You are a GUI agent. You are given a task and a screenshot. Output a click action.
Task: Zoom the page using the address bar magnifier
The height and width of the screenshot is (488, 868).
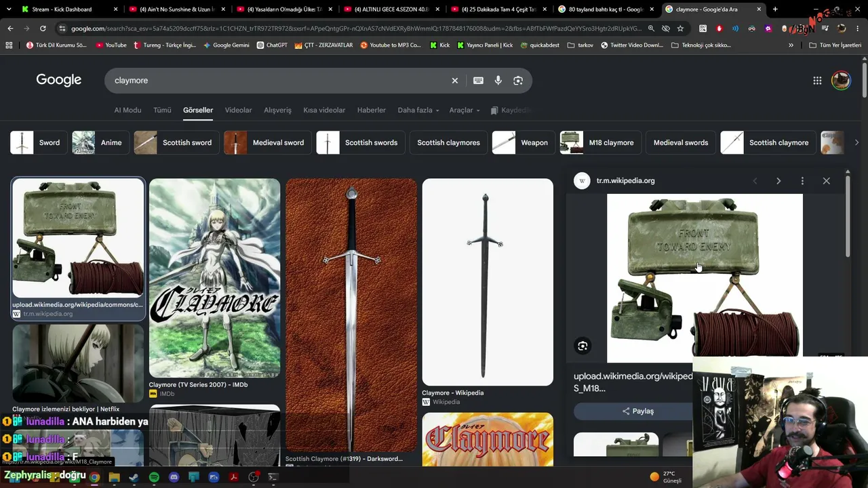click(x=651, y=28)
